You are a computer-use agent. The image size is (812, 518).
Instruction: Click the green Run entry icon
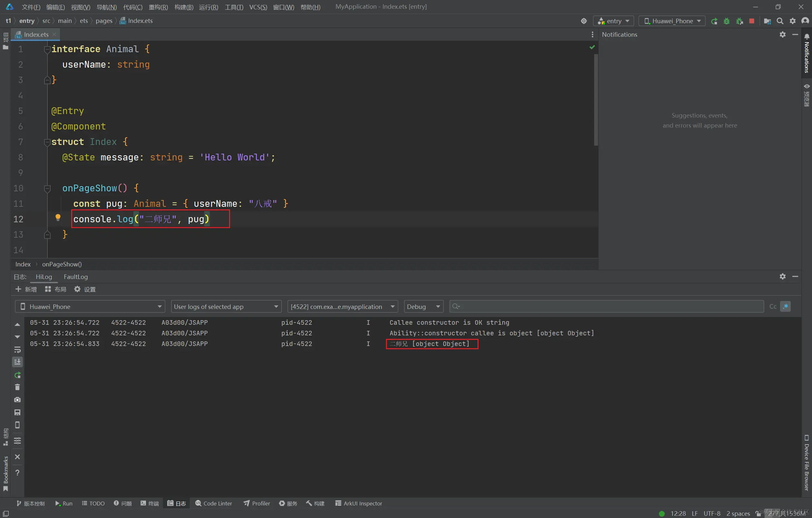(x=714, y=21)
